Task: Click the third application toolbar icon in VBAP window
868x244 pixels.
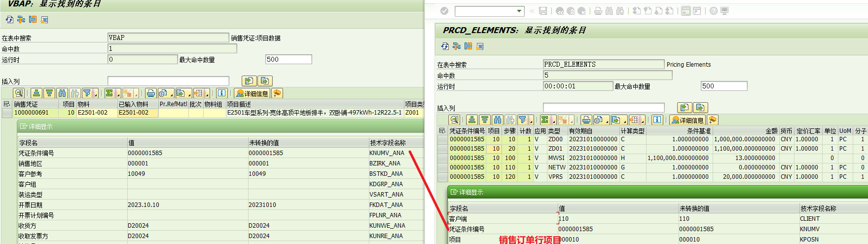Action: (33, 20)
